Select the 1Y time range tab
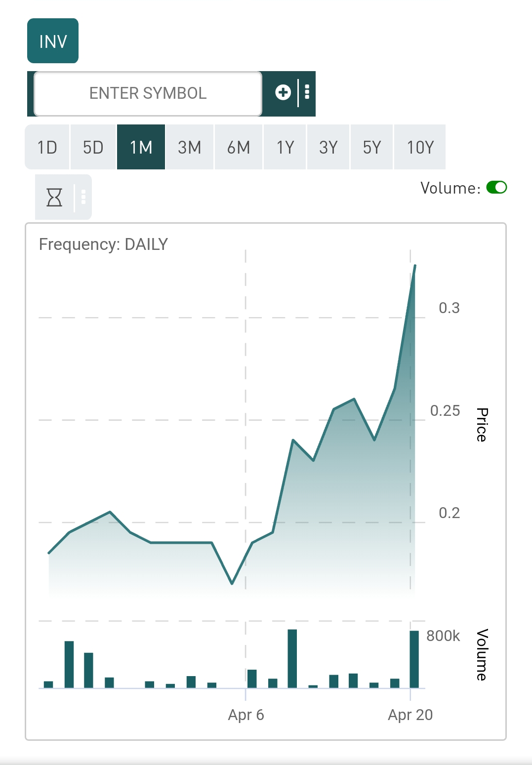The image size is (532, 765). 285,147
